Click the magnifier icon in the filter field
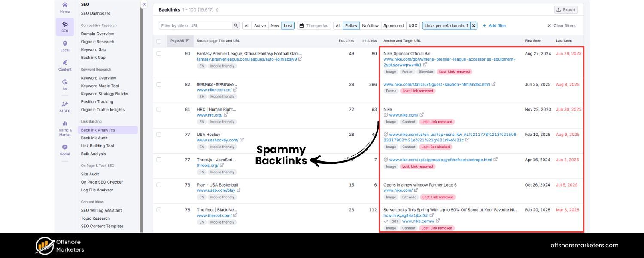644x258 pixels. pos(236,25)
